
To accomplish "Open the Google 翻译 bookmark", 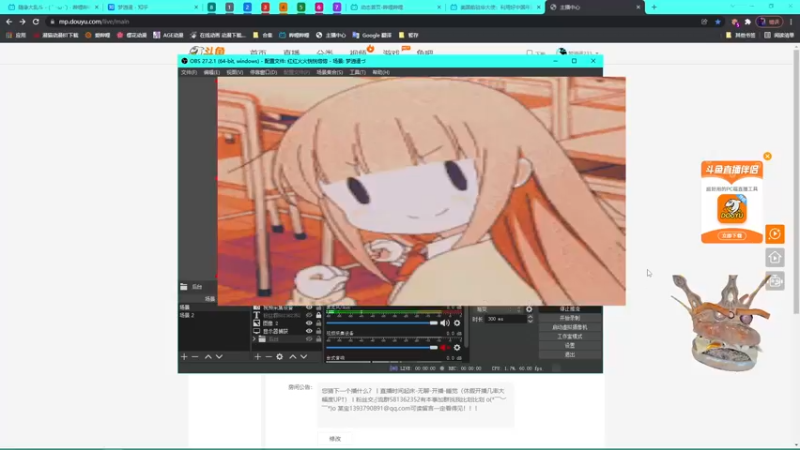I will tap(372, 35).
